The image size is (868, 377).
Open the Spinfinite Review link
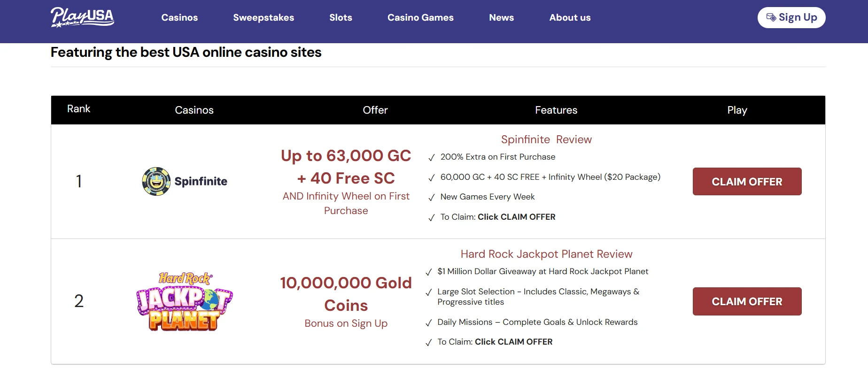click(546, 139)
